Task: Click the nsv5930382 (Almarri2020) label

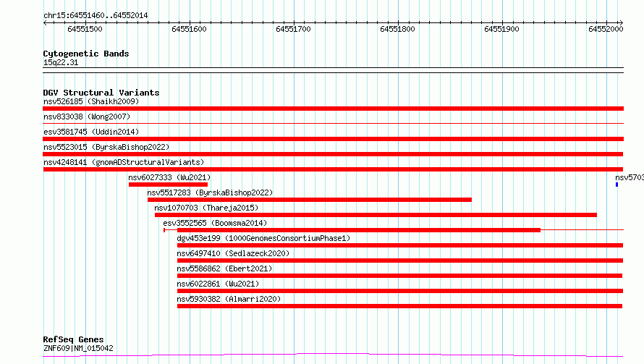Action: (229, 299)
